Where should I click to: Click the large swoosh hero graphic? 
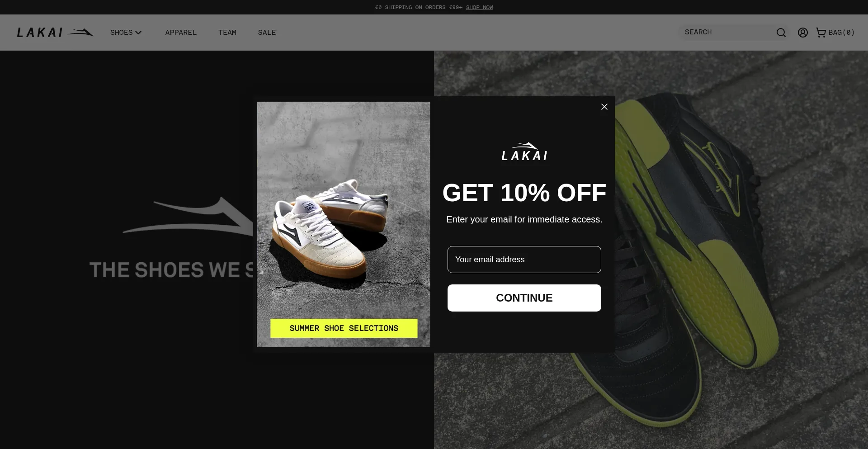[x=188, y=216]
